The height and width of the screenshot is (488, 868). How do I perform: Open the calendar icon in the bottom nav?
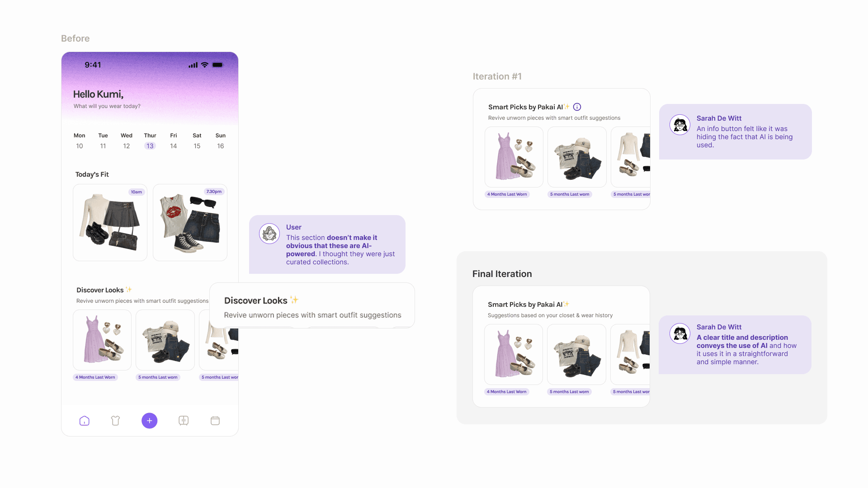[x=215, y=421]
